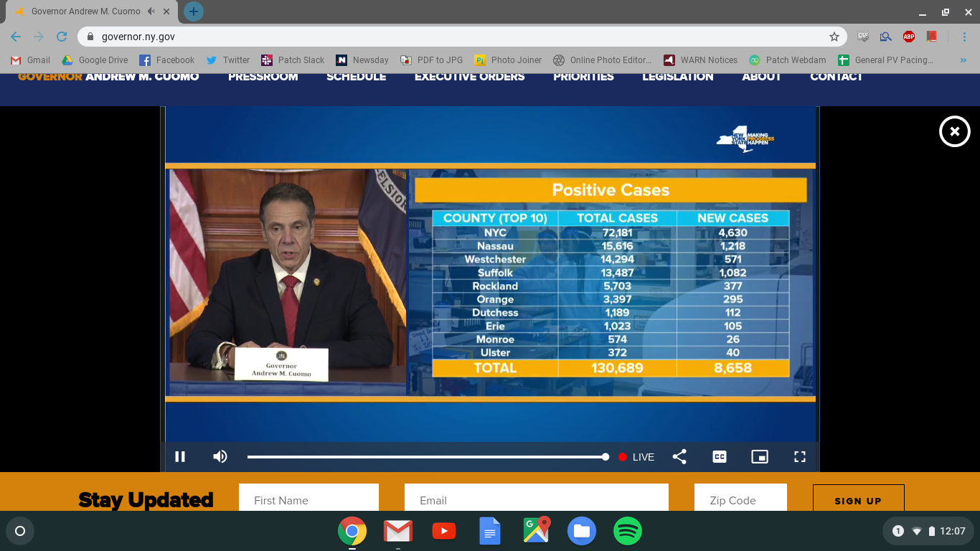This screenshot has width=980, height=551.
Task: Go to EXECUTIVE ORDERS section
Action: 469,77
